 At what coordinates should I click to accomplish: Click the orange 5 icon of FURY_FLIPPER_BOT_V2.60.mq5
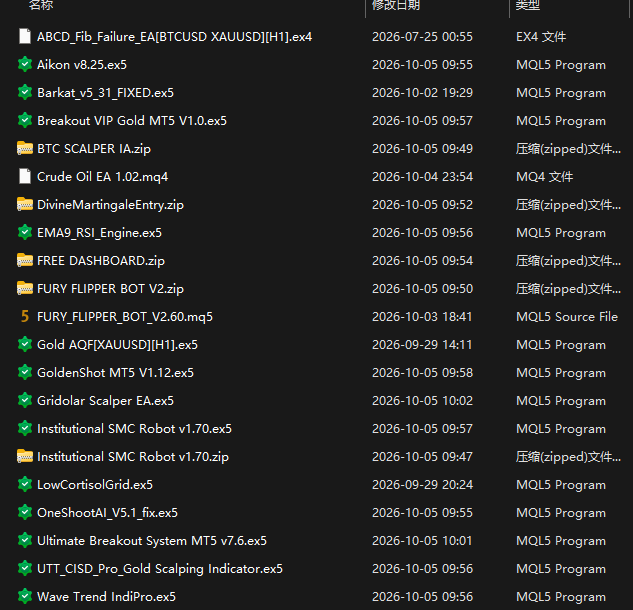[25, 316]
